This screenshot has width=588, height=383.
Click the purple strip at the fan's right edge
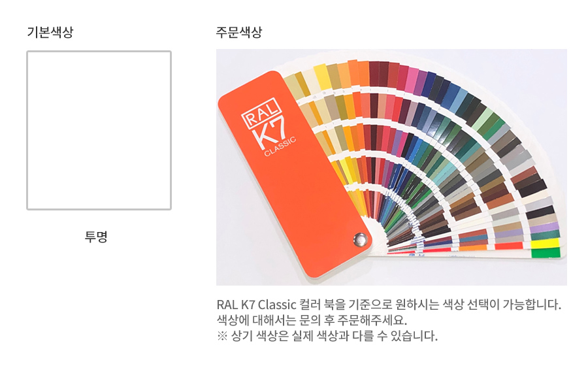point(544,227)
